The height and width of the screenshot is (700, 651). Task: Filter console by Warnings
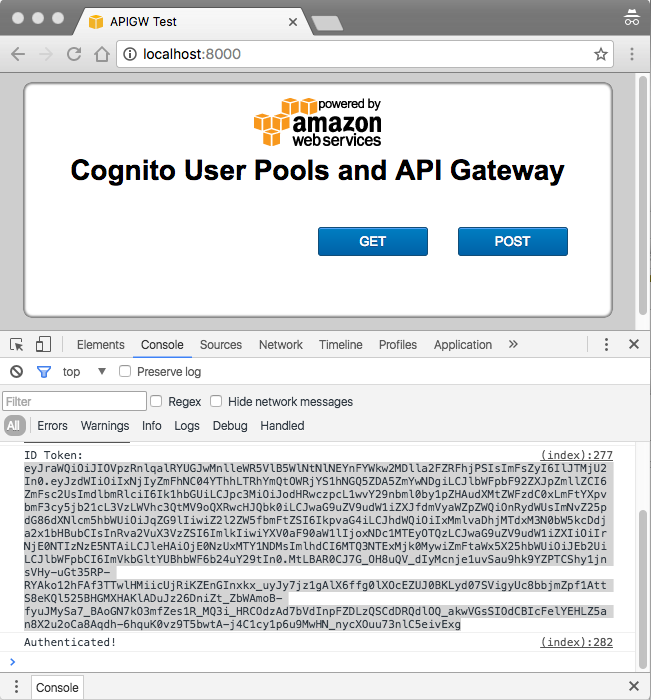105,425
